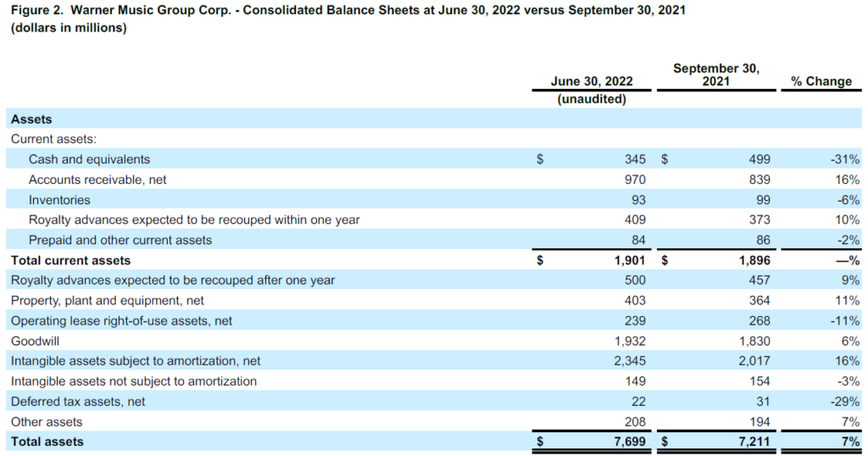The height and width of the screenshot is (456, 868).
Task: Click 'Royalty advances expected to be recouped after one year'
Action: coord(173,280)
